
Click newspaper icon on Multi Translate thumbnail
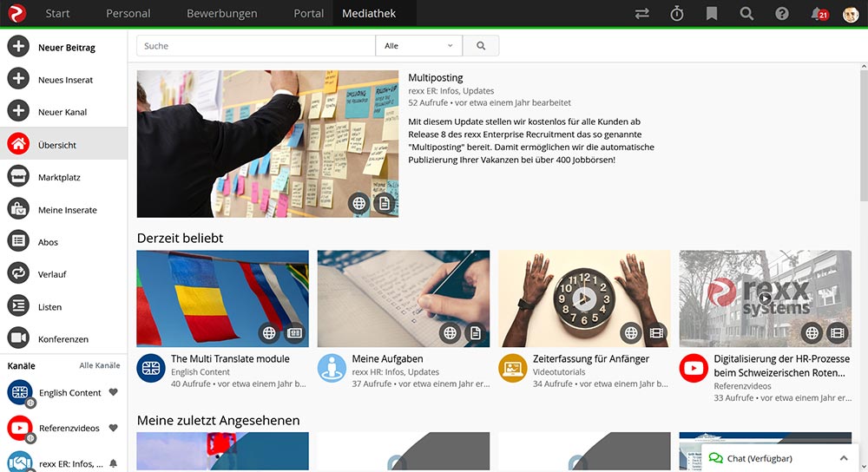(294, 333)
